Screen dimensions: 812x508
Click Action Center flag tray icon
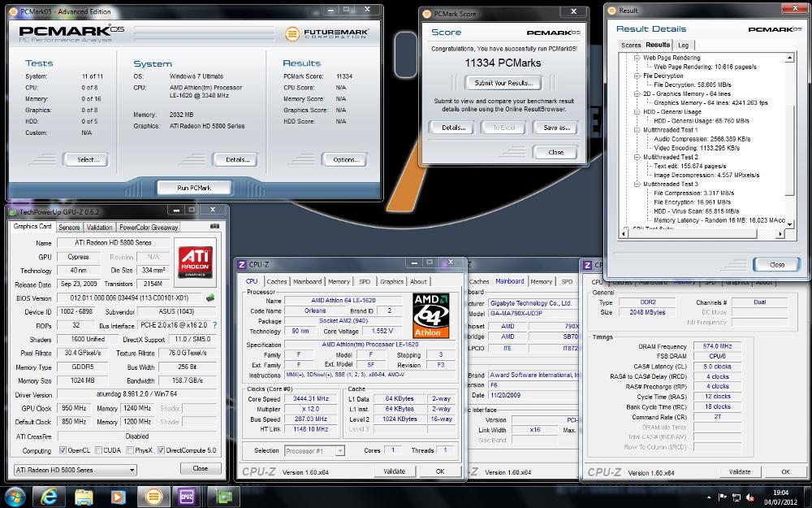click(x=723, y=497)
